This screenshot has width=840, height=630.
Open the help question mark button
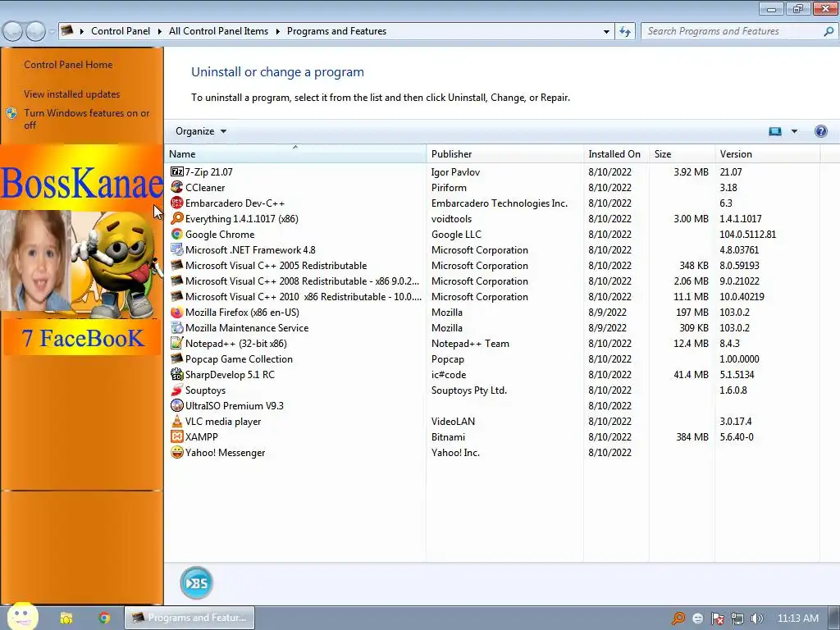click(820, 131)
